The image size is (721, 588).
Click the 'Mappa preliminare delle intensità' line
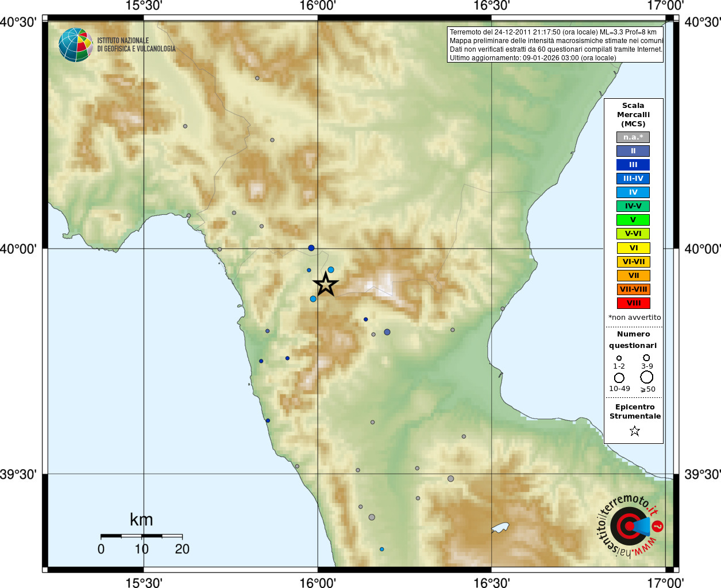[x=556, y=41]
